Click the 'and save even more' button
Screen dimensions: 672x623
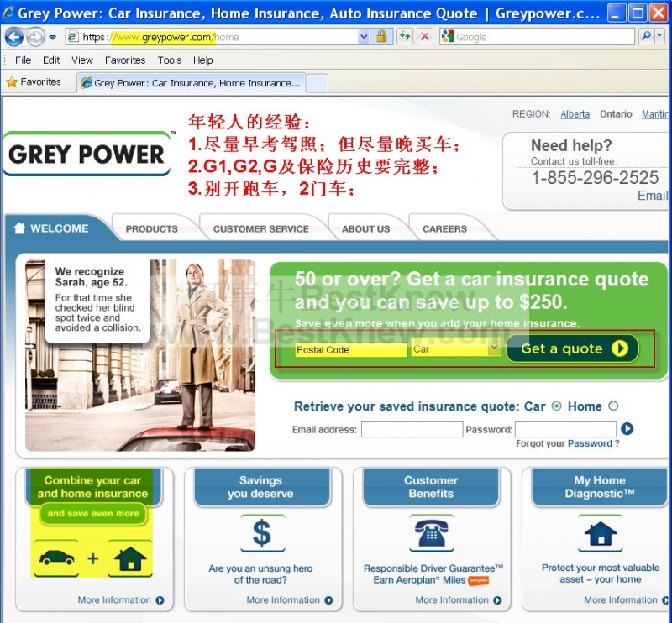pyautogui.click(x=93, y=514)
